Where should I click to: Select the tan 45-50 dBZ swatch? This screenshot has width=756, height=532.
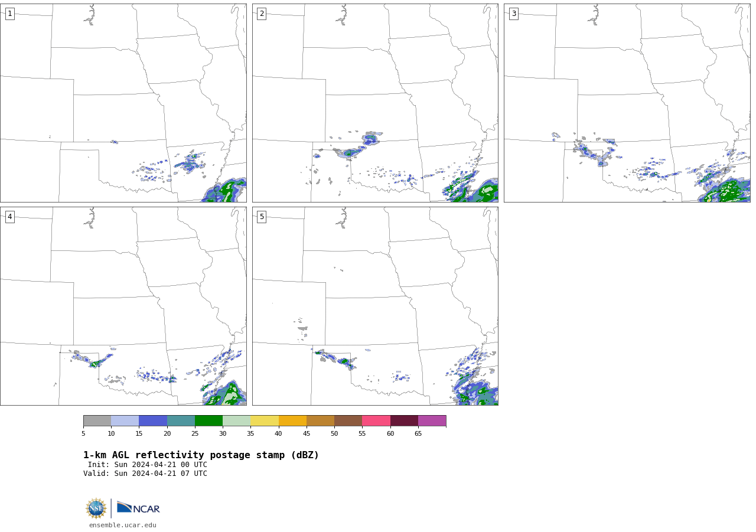tap(320, 421)
